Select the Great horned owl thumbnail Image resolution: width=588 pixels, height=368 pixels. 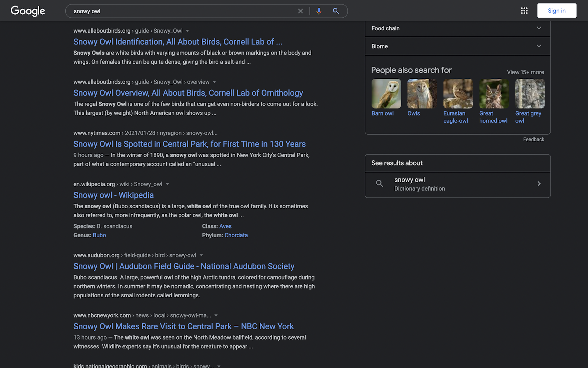(x=494, y=93)
